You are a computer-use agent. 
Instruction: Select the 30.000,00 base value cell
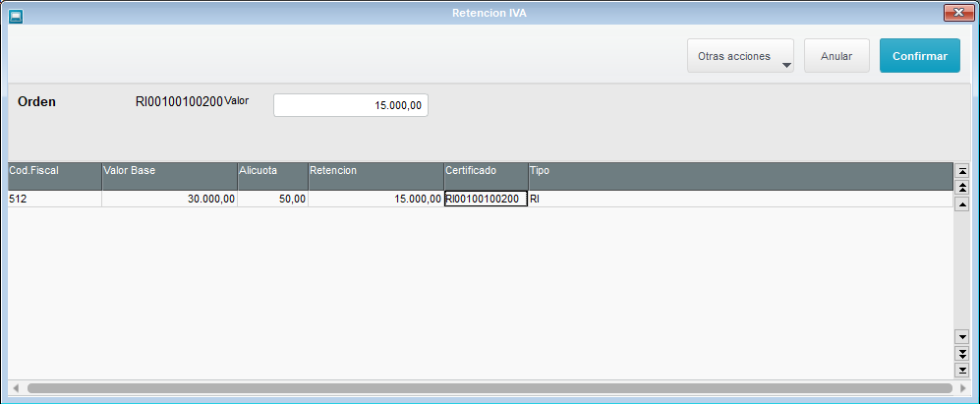pos(169,199)
